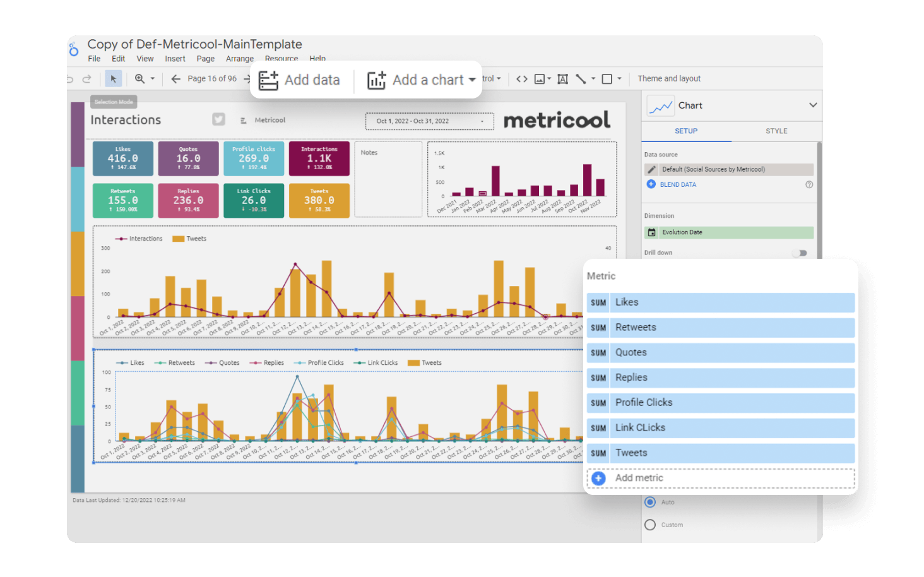Click the BLEND DATA link
This screenshot has height=577, width=924.
[679, 184]
